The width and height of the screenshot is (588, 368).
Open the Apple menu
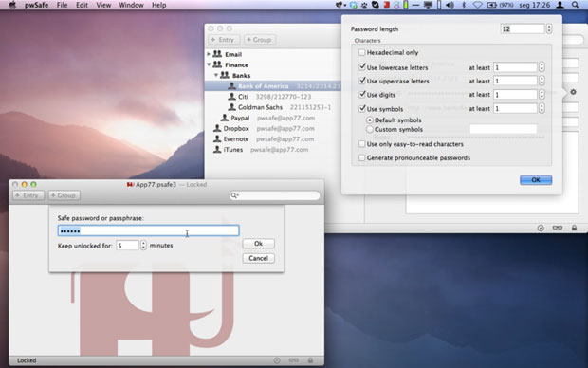click(12, 5)
